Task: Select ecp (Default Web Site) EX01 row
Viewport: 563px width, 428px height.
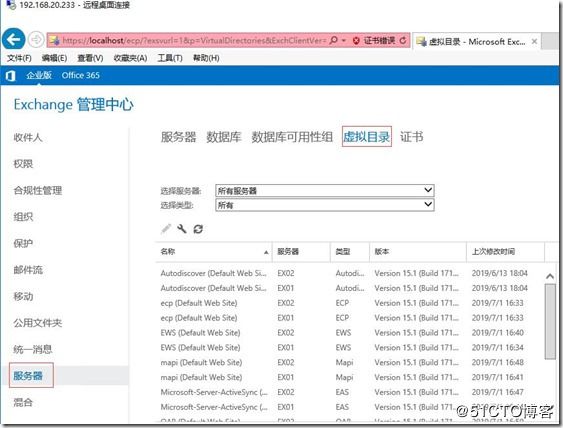Action: pyautogui.click(x=349, y=318)
